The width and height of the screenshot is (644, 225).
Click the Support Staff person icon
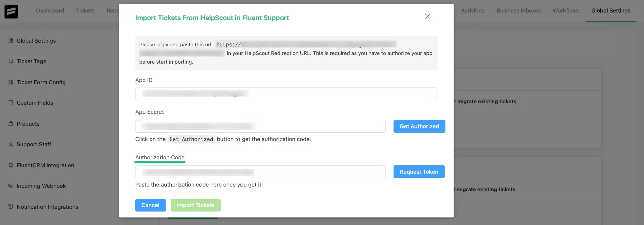coord(11,144)
